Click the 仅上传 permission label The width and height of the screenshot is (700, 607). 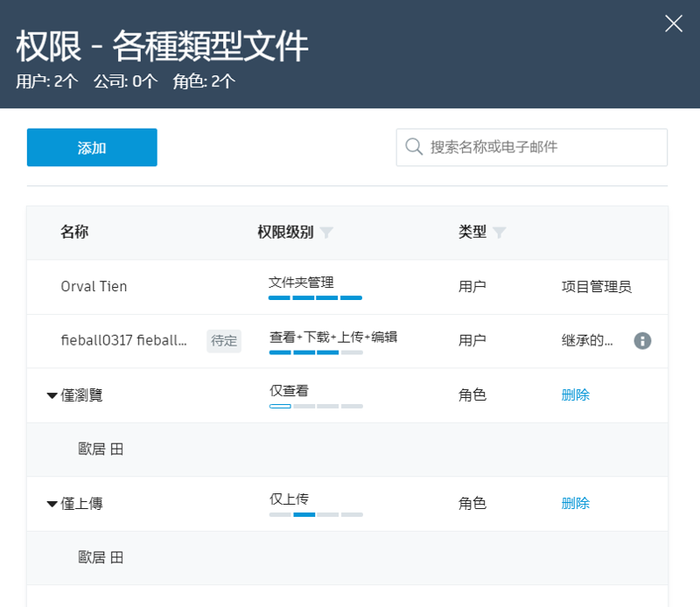(x=289, y=499)
